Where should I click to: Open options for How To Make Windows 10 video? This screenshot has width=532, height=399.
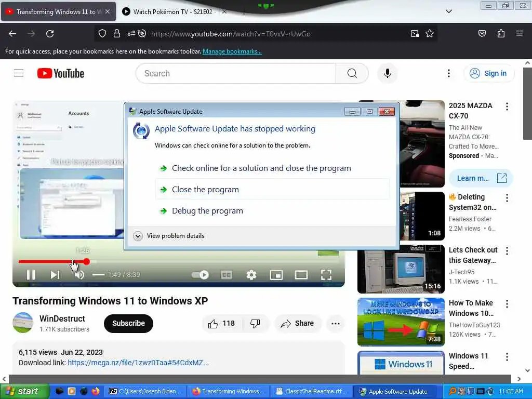pyautogui.click(x=507, y=303)
